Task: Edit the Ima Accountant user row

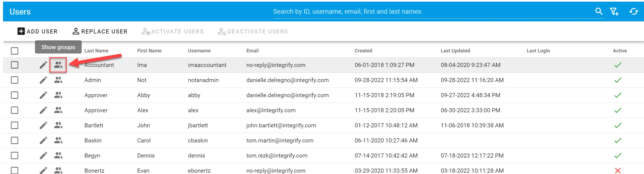Action: coord(43,65)
